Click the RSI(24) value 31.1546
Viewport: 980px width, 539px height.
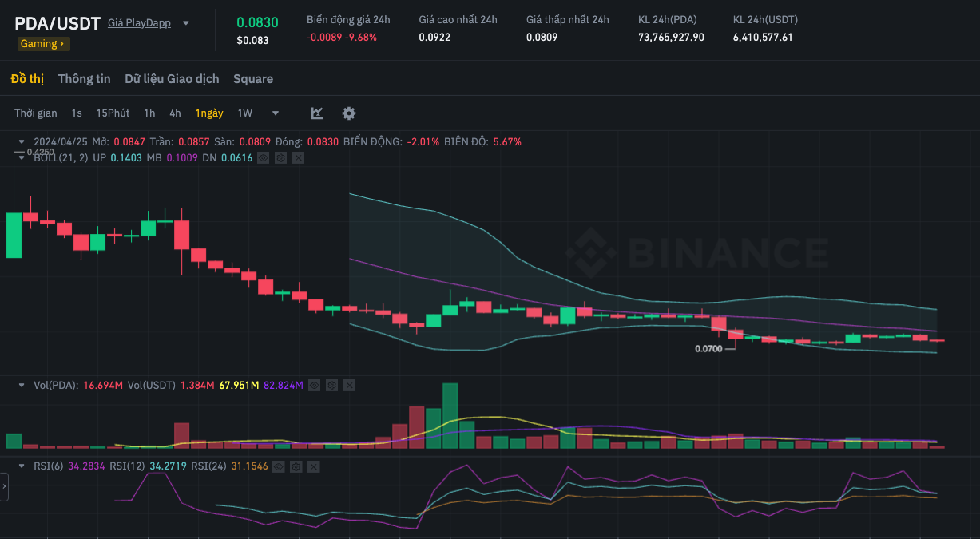[x=249, y=466]
